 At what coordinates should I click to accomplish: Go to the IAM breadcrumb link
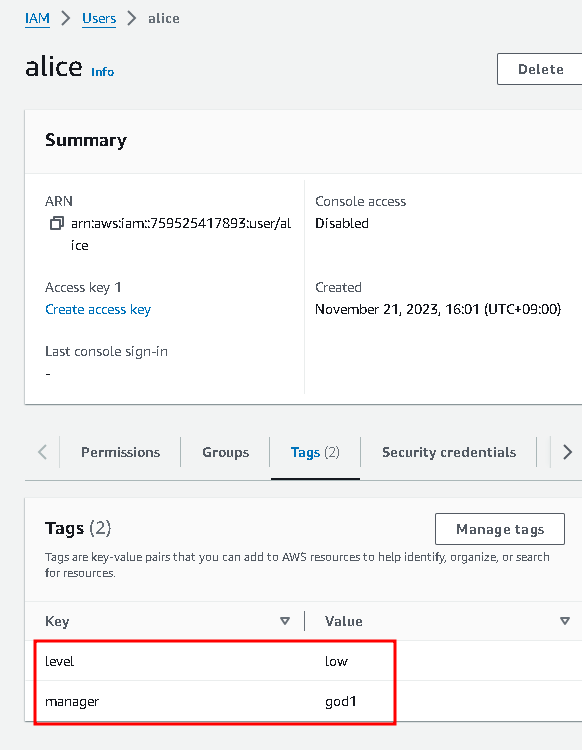[37, 18]
